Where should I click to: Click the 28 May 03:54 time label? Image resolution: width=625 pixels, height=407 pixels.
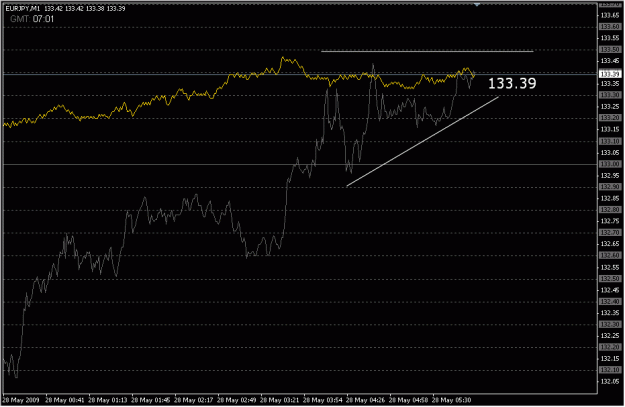[x=323, y=400]
